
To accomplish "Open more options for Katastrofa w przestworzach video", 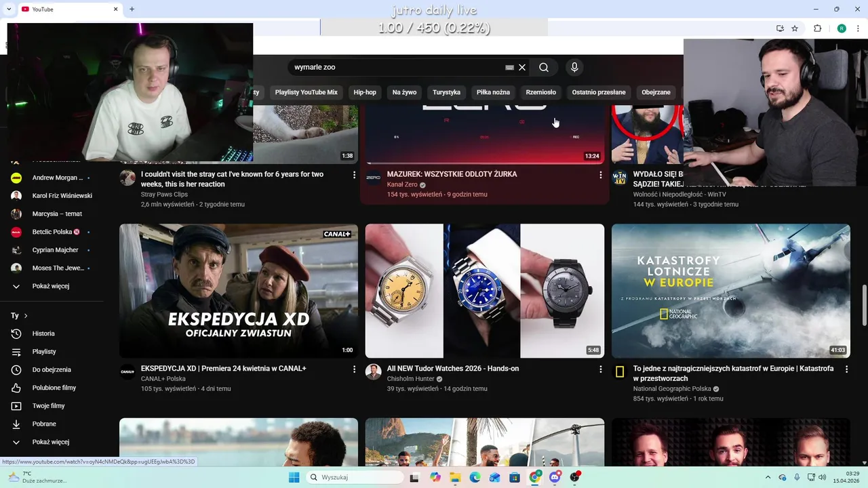I will coord(846,369).
